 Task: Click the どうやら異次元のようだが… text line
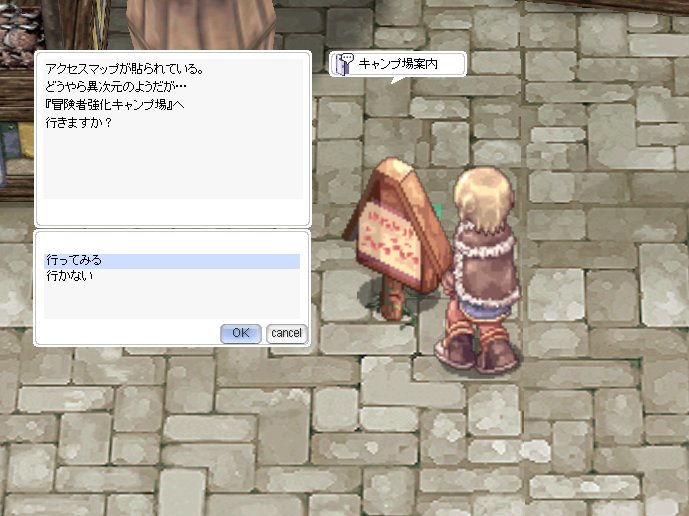click(116, 87)
